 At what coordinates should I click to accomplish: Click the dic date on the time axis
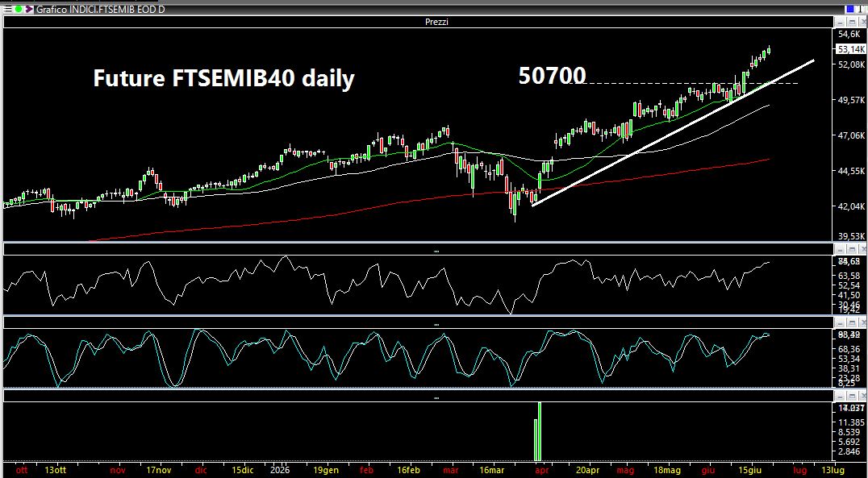pyautogui.click(x=201, y=470)
